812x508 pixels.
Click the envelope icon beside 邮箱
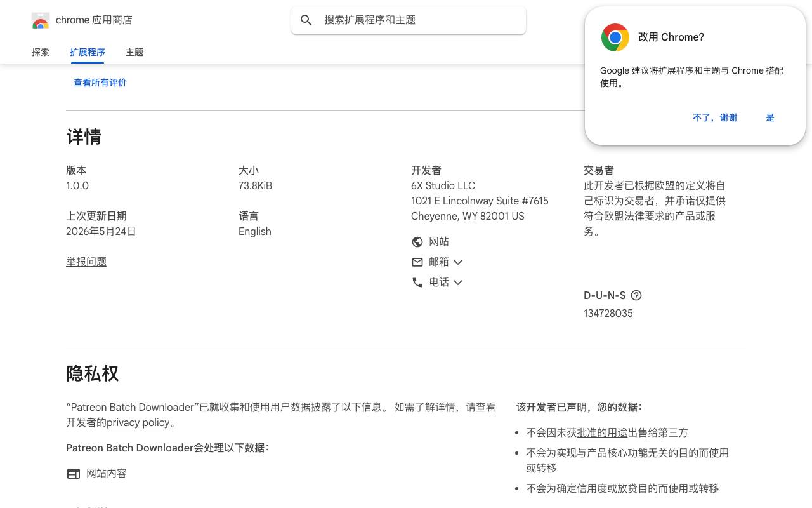417,262
